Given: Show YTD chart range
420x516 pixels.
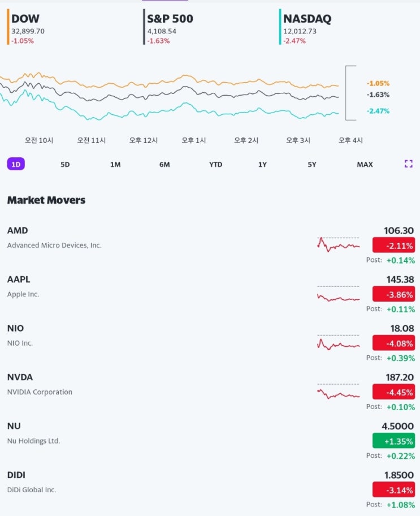Looking at the screenshot, I should pos(216,164).
